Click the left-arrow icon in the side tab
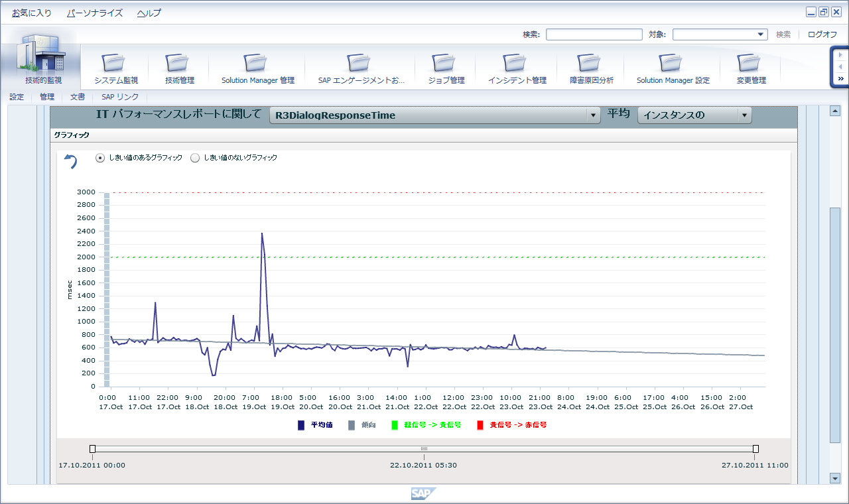Image resolution: width=849 pixels, height=504 pixels. click(x=840, y=67)
